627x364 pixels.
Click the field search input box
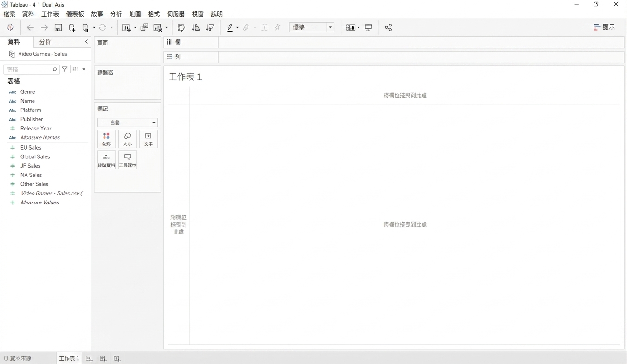point(32,69)
